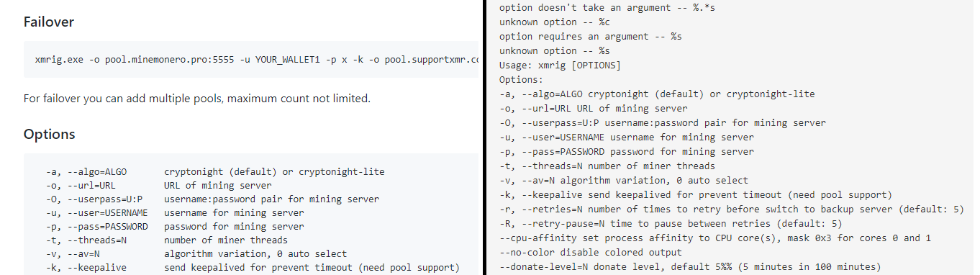This screenshot has height=275, width=980.
Task: Click the 'Usage: xmrig [OPTIONS]' line
Action: click(x=560, y=66)
